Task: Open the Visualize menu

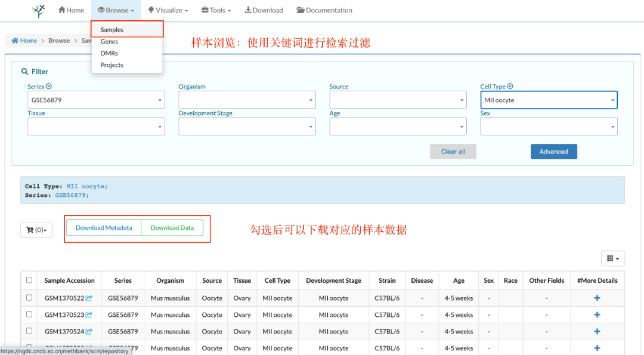Action: (x=168, y=10)
